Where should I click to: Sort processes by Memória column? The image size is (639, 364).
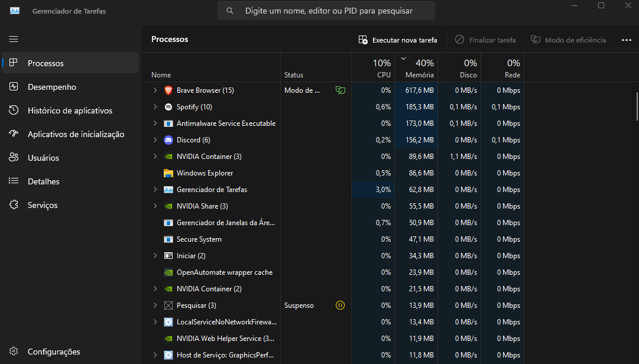(416, 67)
